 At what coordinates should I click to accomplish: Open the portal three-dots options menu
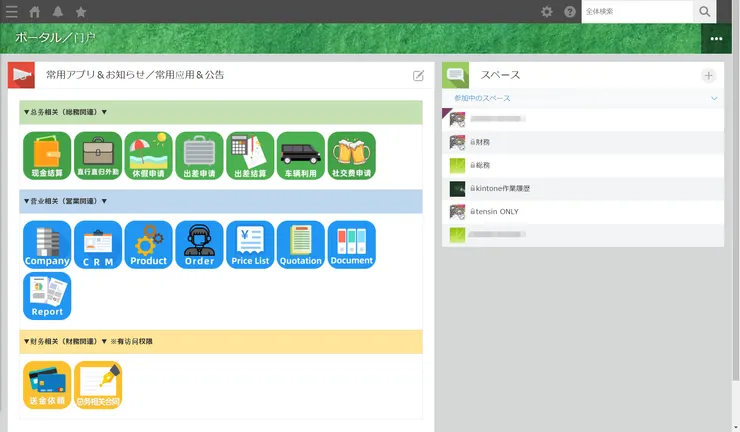click(716, 39)
